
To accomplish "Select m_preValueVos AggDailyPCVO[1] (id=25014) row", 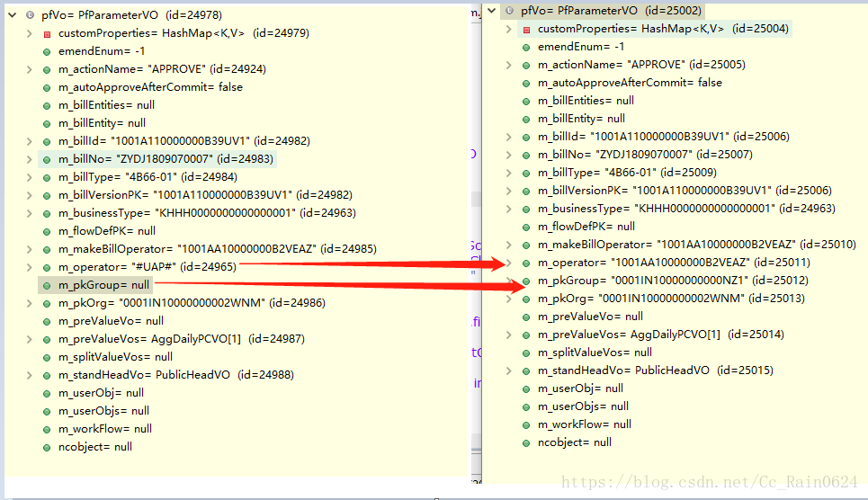I will coord(661,335).
